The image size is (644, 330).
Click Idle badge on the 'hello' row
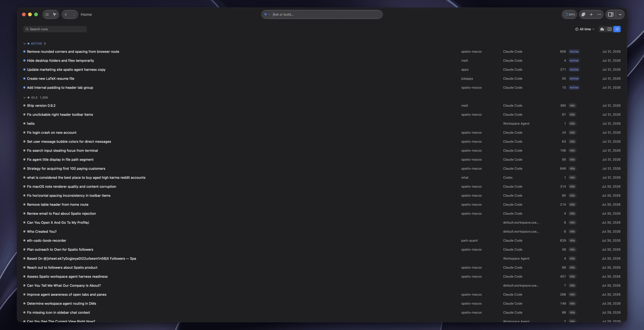572,123
